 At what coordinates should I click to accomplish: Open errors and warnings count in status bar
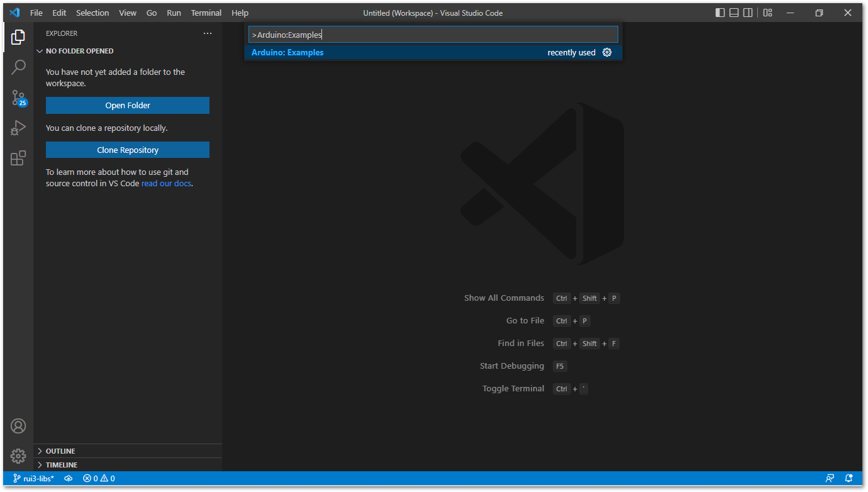pos(99,478)
